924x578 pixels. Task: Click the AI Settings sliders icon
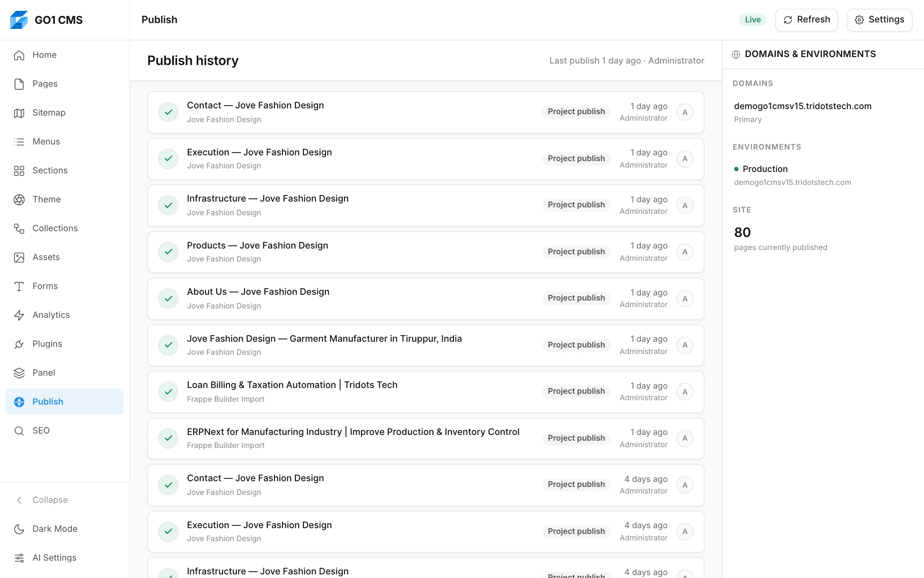[19, 558]
